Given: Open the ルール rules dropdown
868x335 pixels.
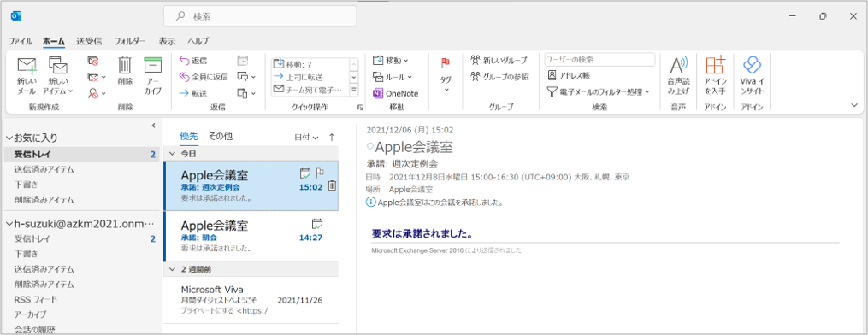Looking at the screenshot, I should pyautogui.click(x=392, y=77).
